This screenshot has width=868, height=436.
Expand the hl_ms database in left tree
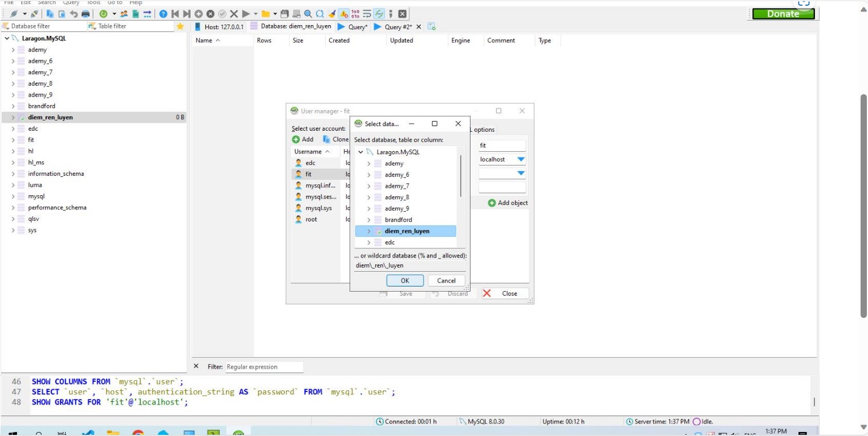pyautogui.click(x=13, y=163)
